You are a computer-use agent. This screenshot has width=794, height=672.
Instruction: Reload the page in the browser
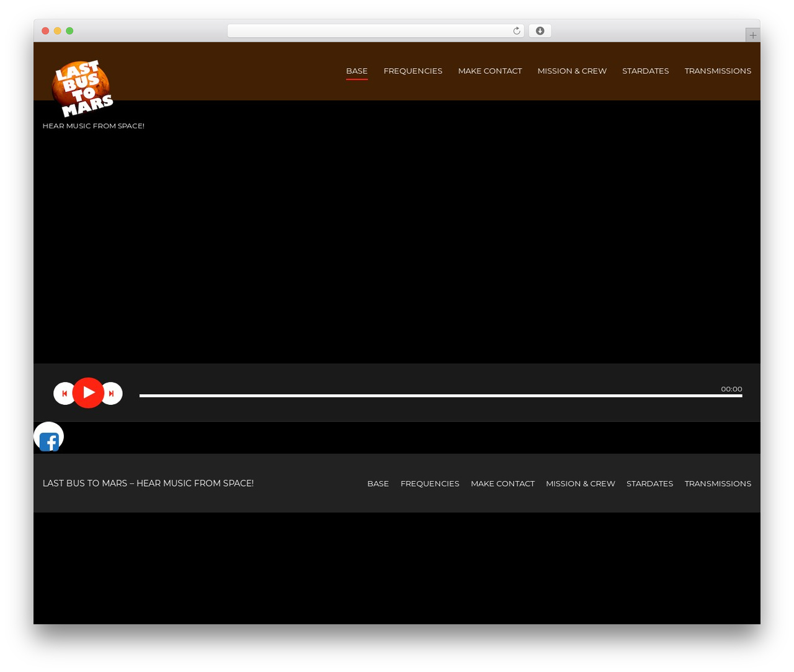tap(517, 31)
